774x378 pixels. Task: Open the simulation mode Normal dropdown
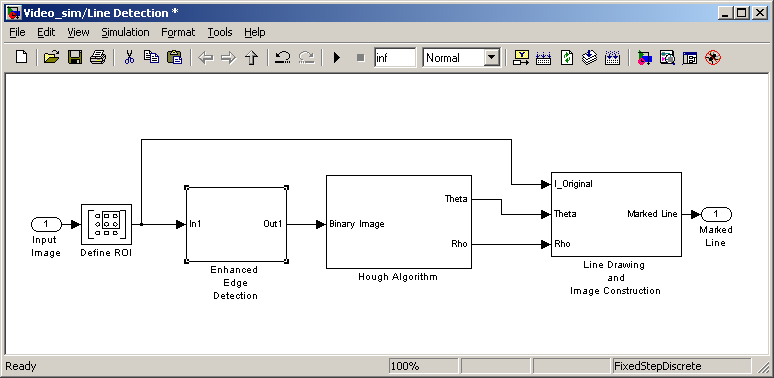(462, 58)
